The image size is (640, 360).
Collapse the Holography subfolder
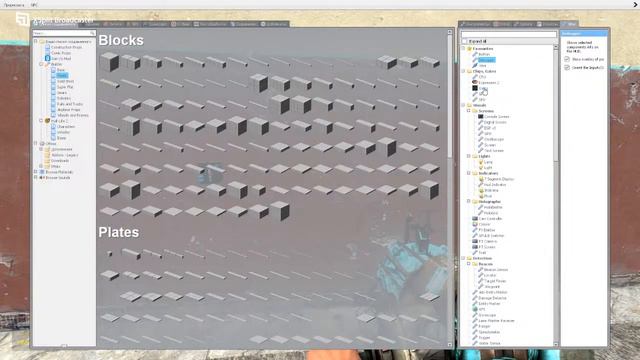pyautogui.click(x=469, y=202)
